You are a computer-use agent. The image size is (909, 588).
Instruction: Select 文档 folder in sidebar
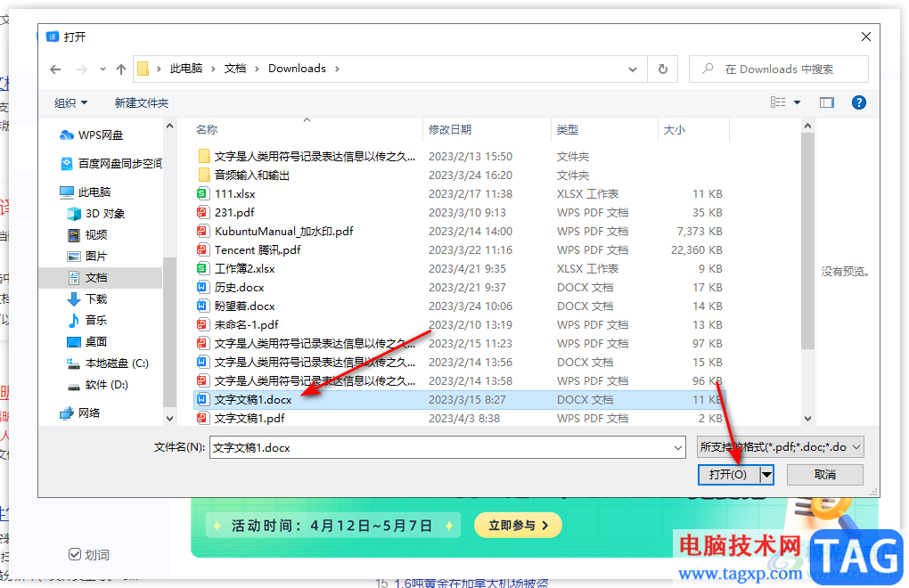(87, 277)
